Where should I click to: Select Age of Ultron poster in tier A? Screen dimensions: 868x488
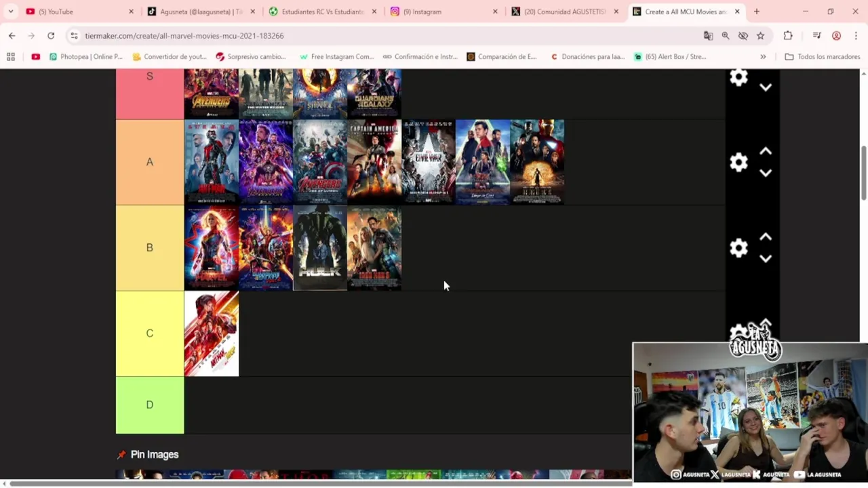[320, 162]
